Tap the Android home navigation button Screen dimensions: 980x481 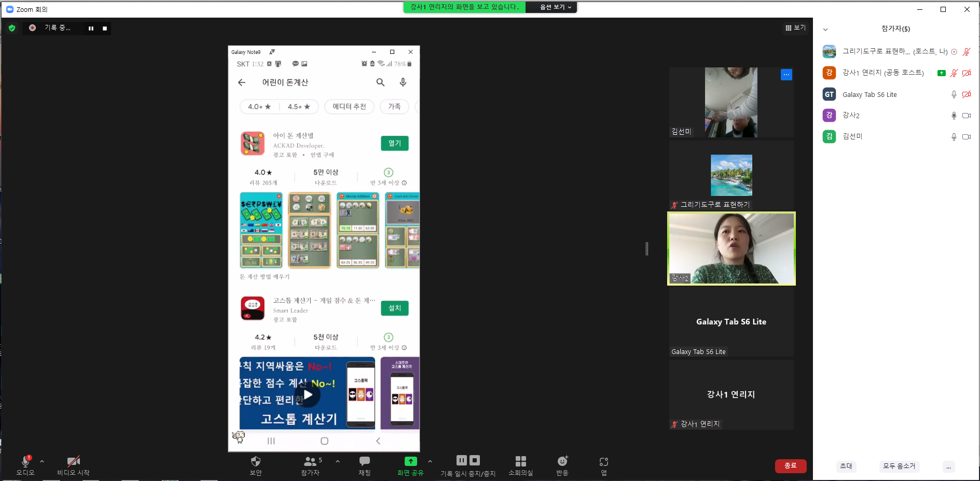(x=324, y=441)
